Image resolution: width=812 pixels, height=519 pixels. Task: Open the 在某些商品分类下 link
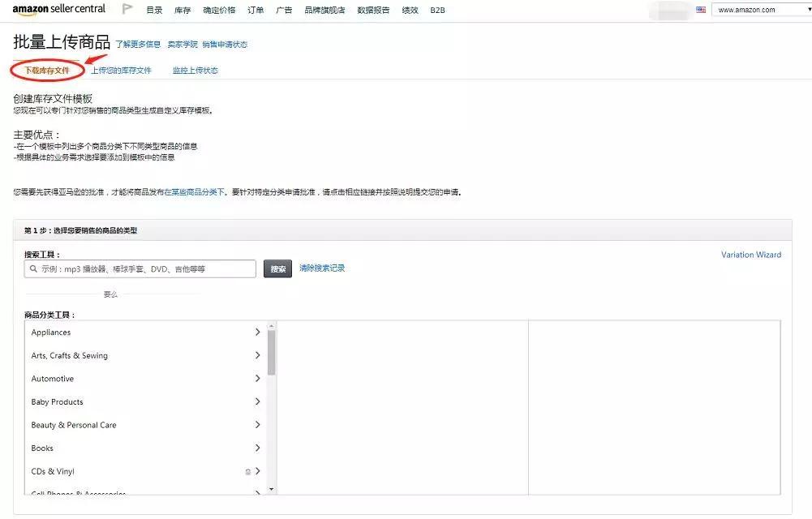coord(194,192)
